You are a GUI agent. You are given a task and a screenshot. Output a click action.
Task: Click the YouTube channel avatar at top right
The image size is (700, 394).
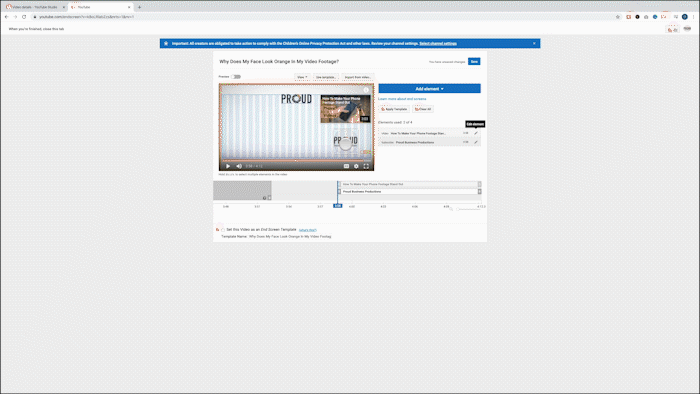click(x=687, y=29)
